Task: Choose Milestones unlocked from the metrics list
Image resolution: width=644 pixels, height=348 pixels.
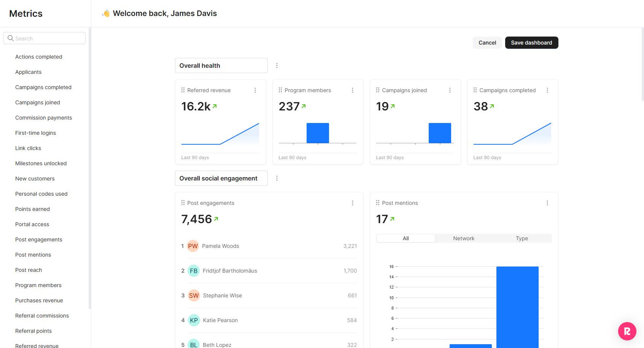Action: pyautogui.click(x=41, y=163)
